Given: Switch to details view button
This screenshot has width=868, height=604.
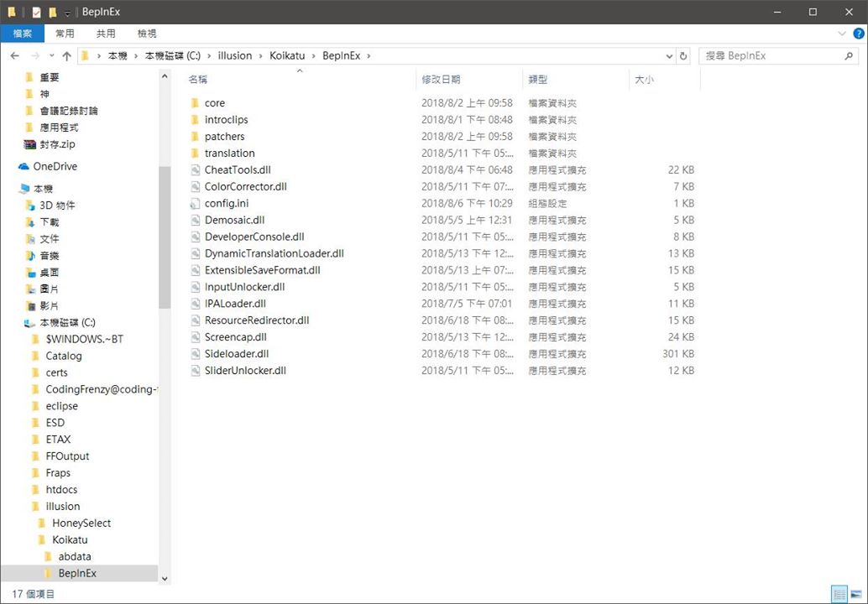Looking at the screenshot, I should [x=839, y=594].
